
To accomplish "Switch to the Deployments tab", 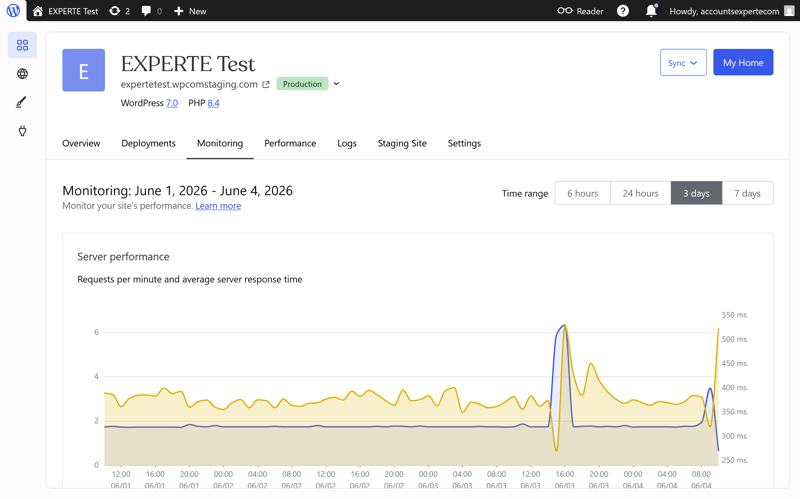I will pos(148,143).
